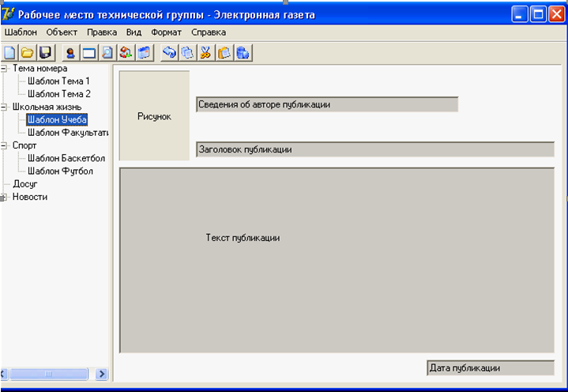
Task: Click the Школьная жизнь tree label
Action: pyautogui.click(x=47, y=107)
